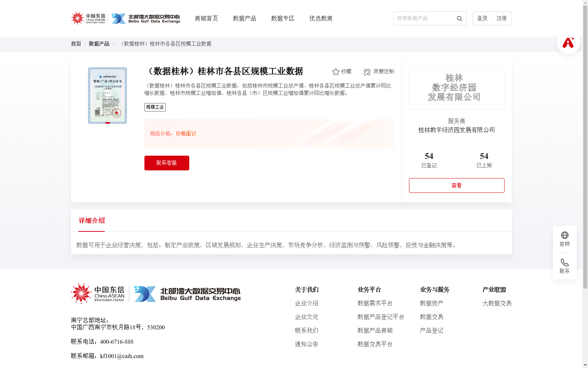Open the red AI assistant floating icon

568,42
